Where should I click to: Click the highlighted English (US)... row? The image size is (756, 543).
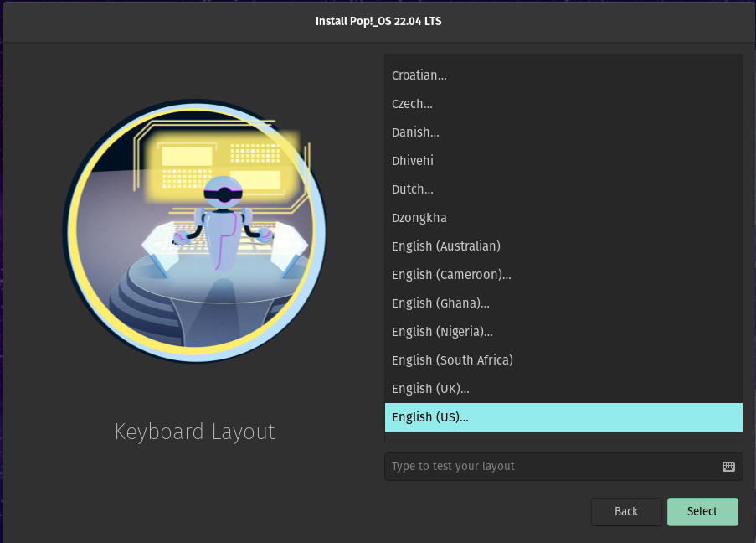click(x=563, y=417)
